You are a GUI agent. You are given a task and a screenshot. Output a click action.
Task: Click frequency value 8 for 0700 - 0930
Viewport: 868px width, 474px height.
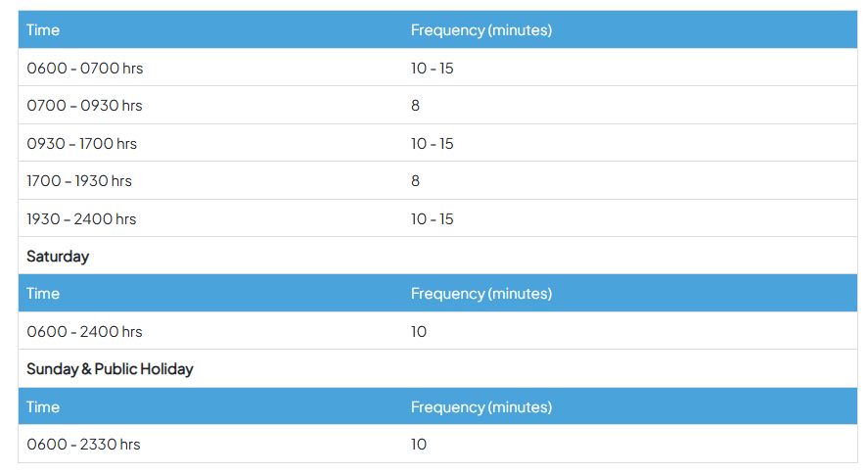pos(415,105)
